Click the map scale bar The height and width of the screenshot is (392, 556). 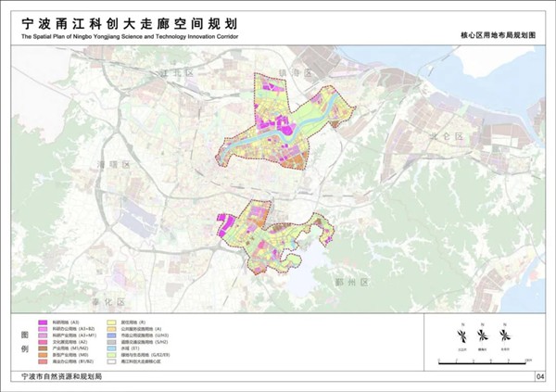pyautogui.click(x=482, y=362)
